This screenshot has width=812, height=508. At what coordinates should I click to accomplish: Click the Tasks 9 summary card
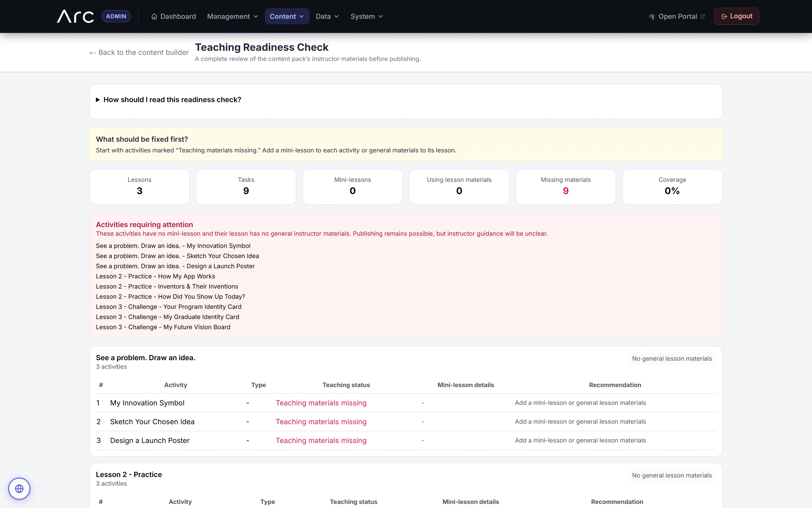point(246,187)
